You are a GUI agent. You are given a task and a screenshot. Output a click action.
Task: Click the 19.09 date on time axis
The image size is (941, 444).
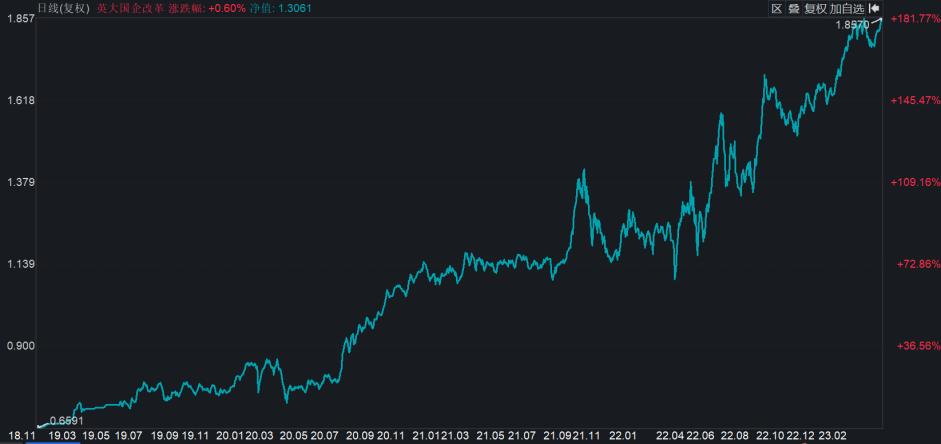(165, 434)
